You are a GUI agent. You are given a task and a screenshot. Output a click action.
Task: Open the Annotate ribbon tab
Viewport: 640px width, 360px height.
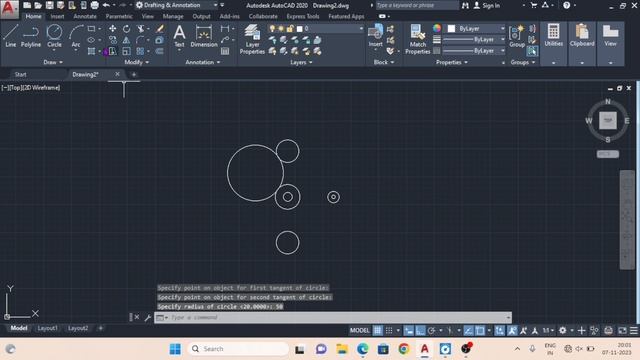pyautogui.click(x=85, y=16)
